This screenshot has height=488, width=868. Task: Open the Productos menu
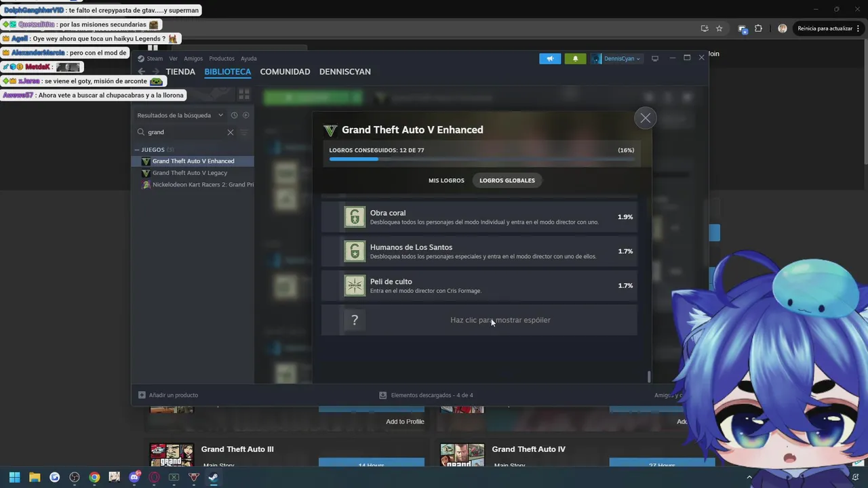click(222, 58)
